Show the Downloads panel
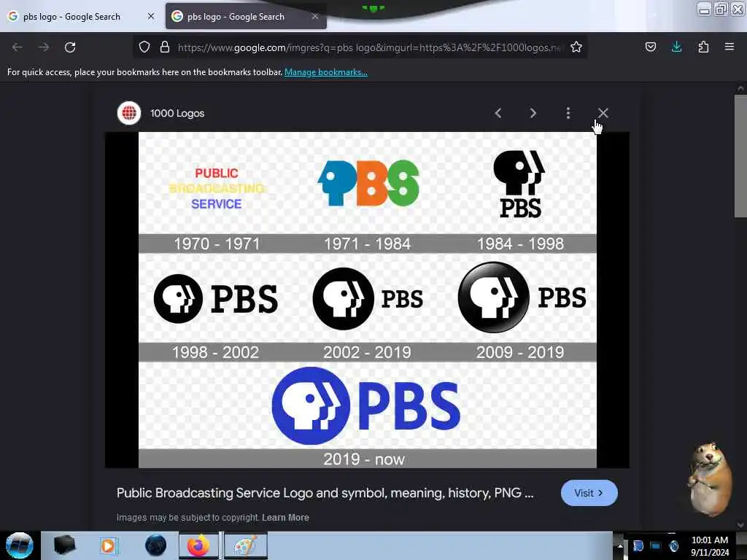 click(x=676, y=47)
